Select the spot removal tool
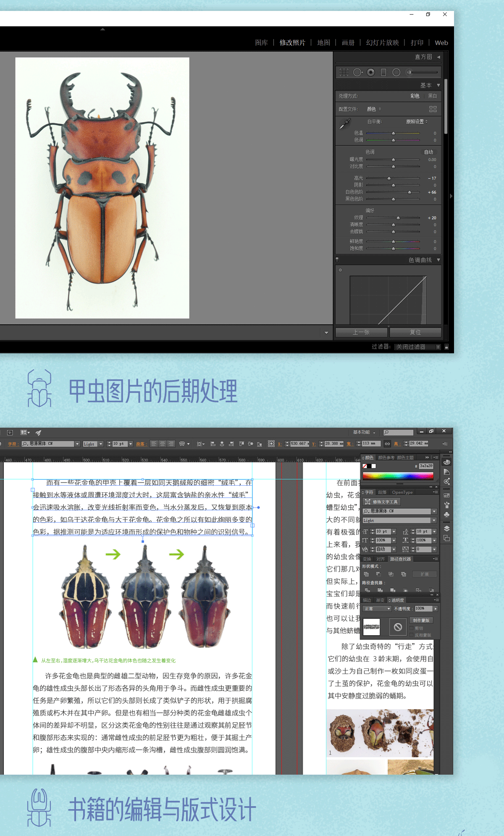The height and width of the screenshot is (836, 504). pos(357,72)
